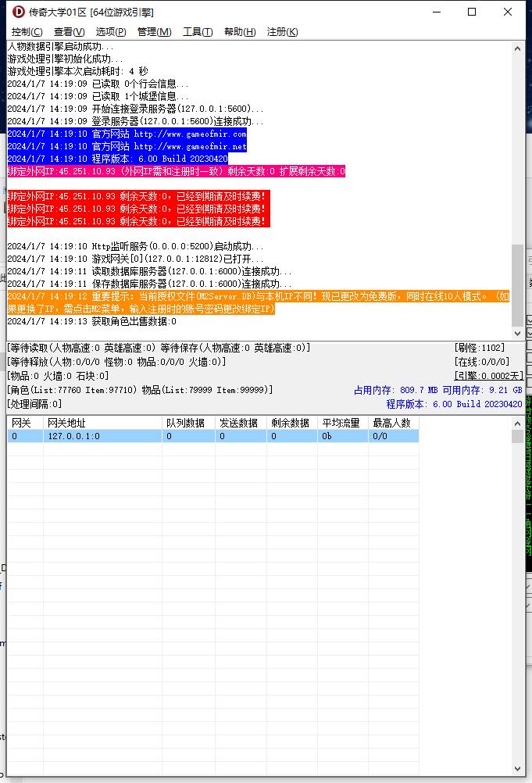Viewport: 532px width, 783px height.
Task: Click the log panel scrollbar thumb
Action: coord(517,285)
